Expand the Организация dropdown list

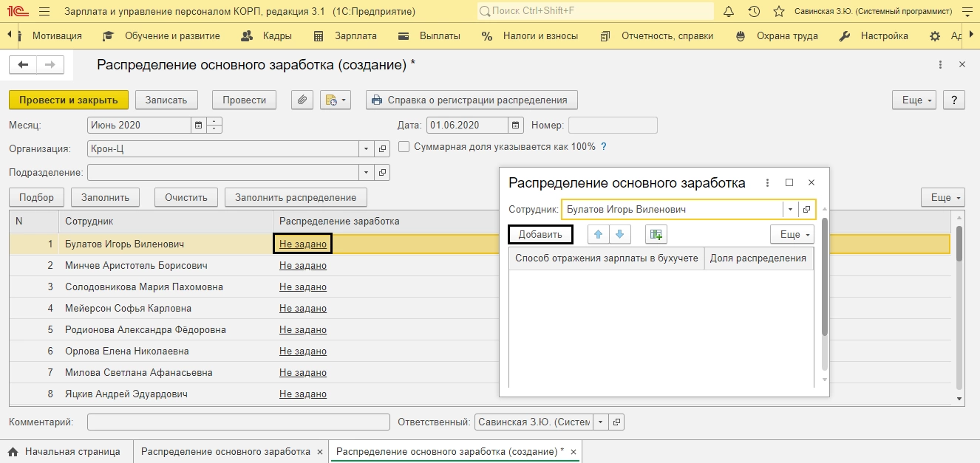pos(367,149)
